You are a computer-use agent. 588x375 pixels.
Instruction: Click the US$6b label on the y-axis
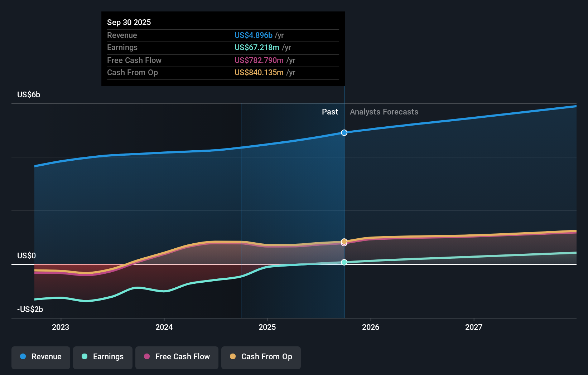coord(28,94)
